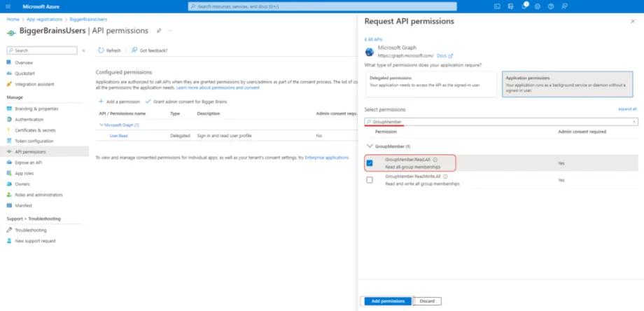644x311 pixels.
Task: Focus the permissions search field with GroupMember
Action: 501,122
